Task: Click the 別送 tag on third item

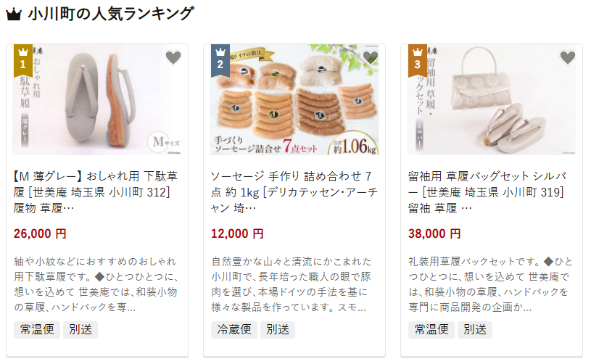Action: click(x=475, y=330)
